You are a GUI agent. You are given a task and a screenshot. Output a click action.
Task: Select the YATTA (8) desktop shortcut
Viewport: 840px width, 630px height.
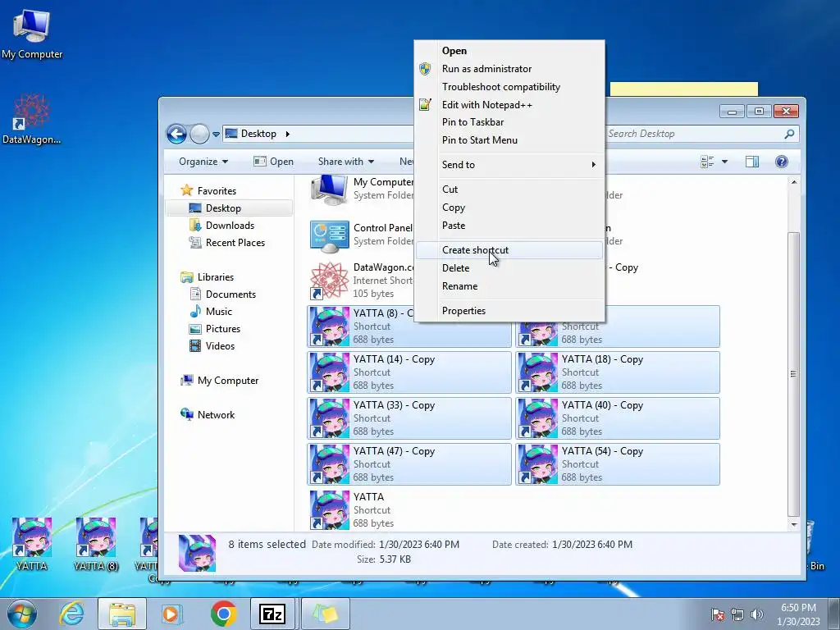[x=96, y=544]
